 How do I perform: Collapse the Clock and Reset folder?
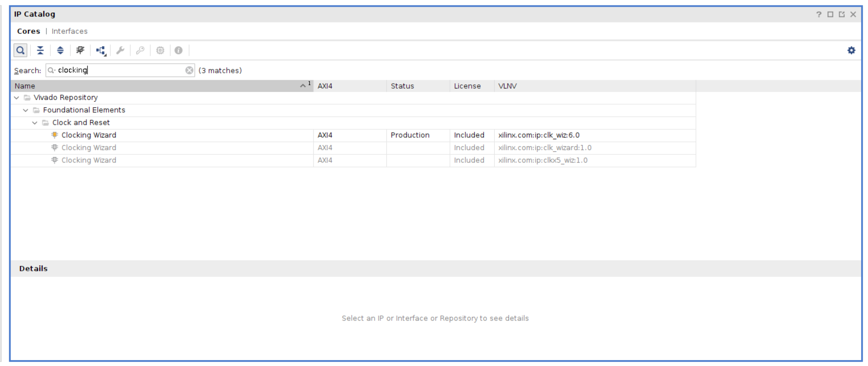[35, 123]
